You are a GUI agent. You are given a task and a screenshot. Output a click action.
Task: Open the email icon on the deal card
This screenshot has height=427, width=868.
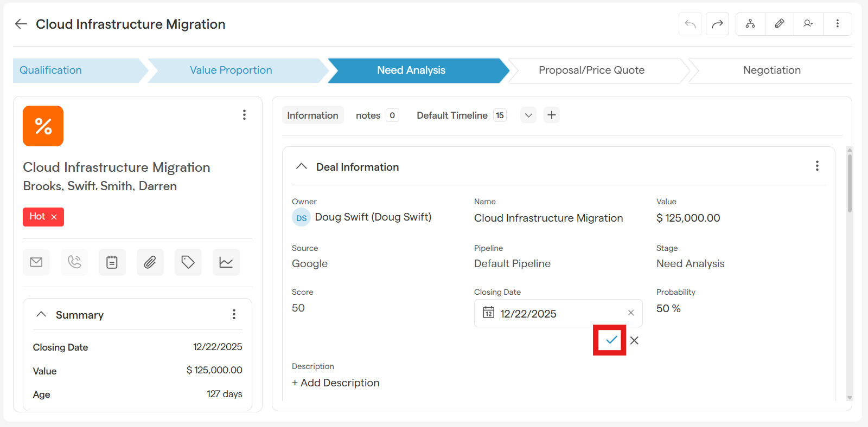36,262
